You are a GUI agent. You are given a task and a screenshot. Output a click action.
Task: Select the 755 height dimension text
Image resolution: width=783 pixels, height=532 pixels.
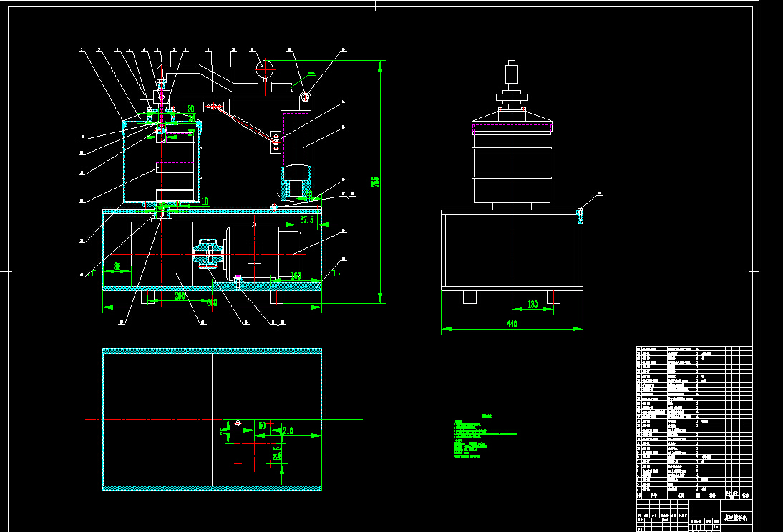[376, 182]
